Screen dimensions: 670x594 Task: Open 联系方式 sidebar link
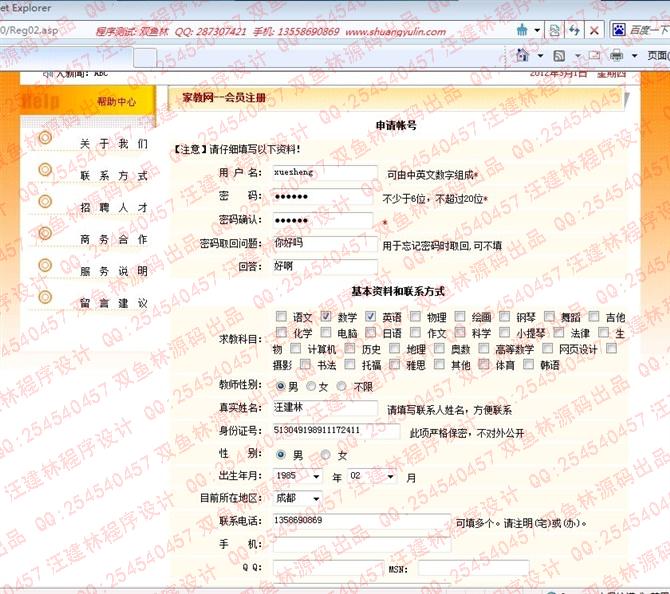114,176
